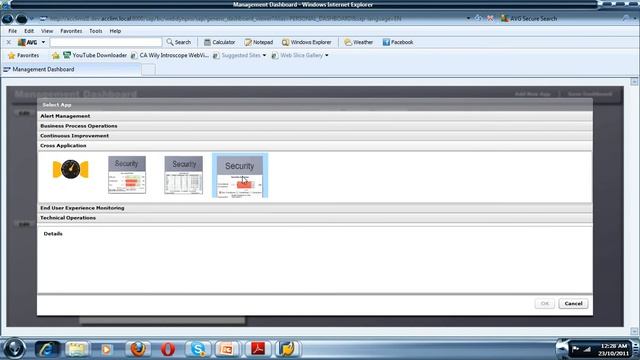Click the taskbar clock and date
The height and width of the screenshot is (360, 640).
point(613,349)
